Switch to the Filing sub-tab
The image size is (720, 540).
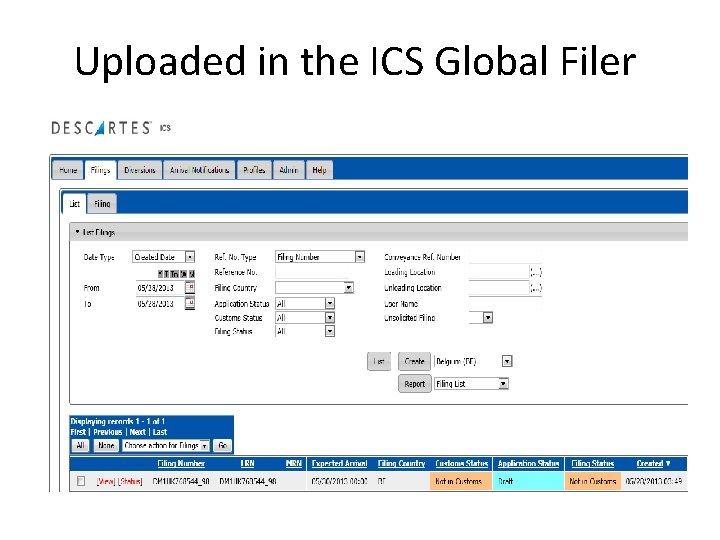[x=102, y=203]
